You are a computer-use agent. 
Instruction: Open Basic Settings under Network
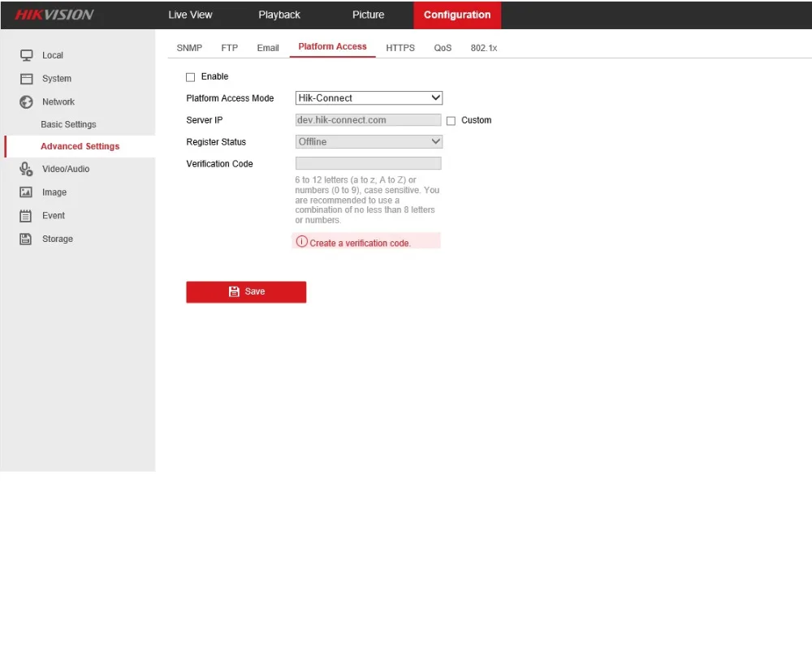(x=68, y=124)
